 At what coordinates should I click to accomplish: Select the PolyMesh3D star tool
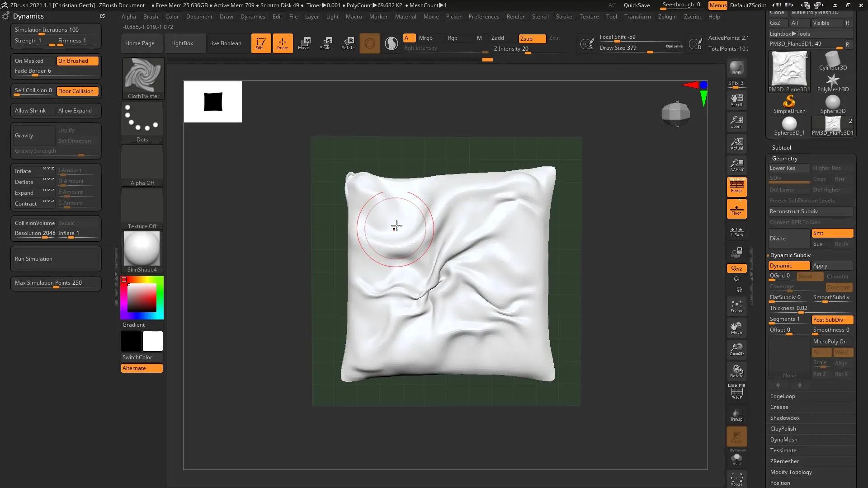point(833,83)
